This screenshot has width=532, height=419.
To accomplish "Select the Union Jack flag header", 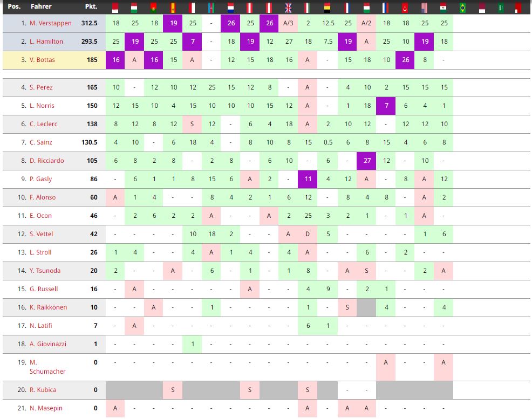I will pos(289,8).
